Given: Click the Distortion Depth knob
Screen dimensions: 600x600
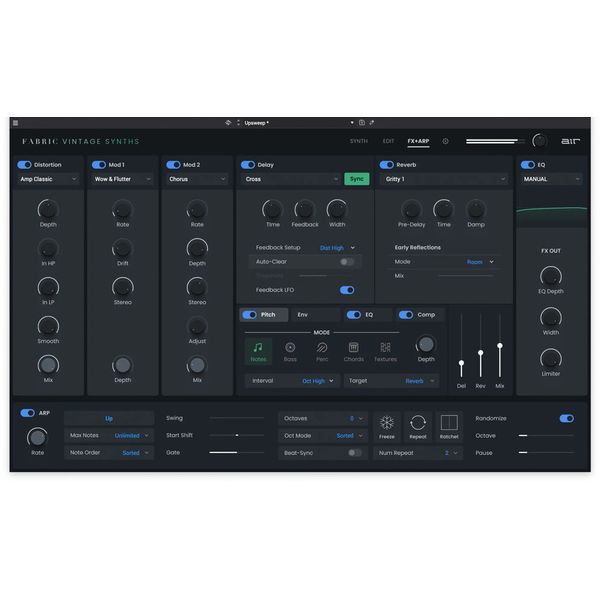Looking at the screenshot, I should pyautogui.click(x=48, y=210).
